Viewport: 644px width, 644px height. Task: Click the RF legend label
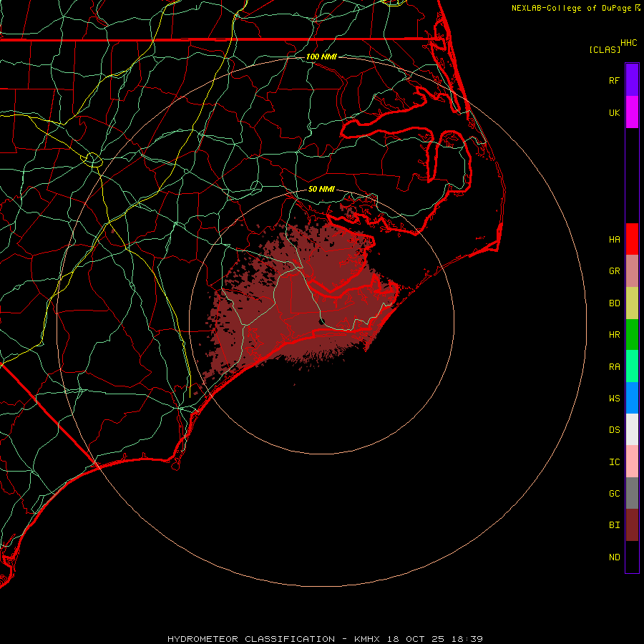[614, 80]
